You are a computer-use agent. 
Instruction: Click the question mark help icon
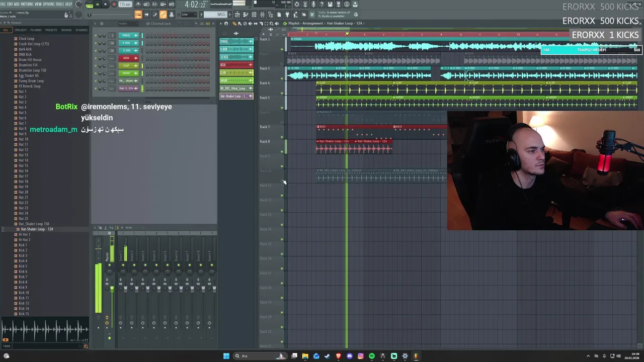tap(321, 4)
